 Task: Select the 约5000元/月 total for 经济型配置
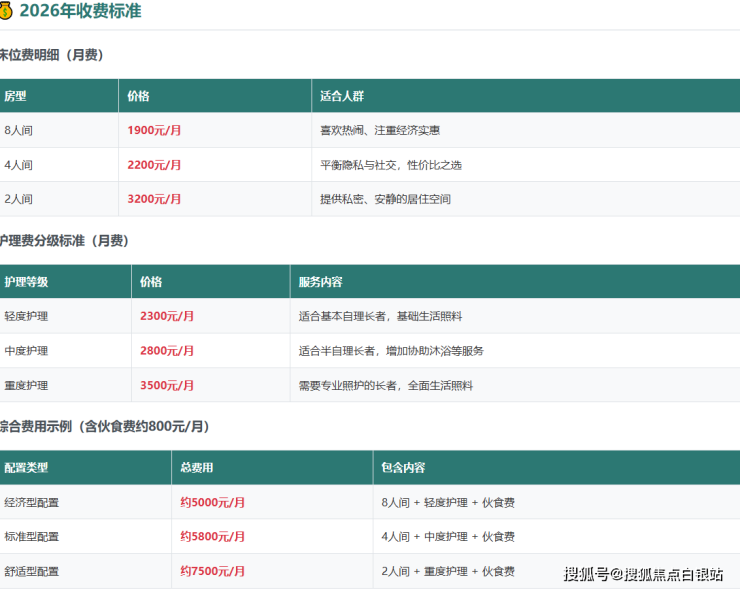(x=212, y=502)
